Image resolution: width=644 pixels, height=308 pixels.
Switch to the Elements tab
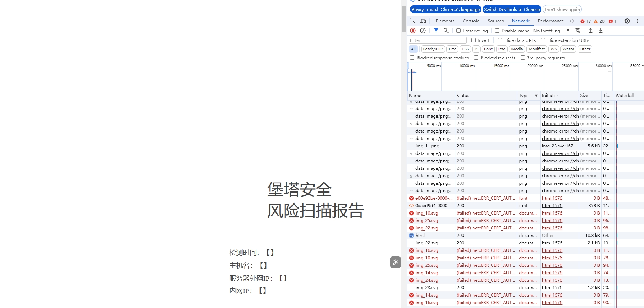[445, 21]
